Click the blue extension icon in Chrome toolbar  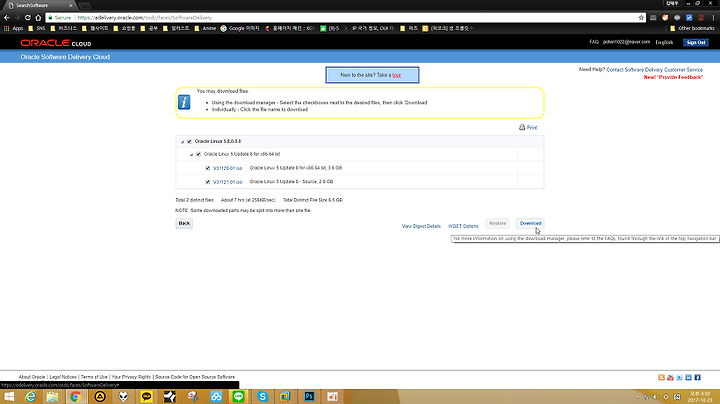[689, 17]
